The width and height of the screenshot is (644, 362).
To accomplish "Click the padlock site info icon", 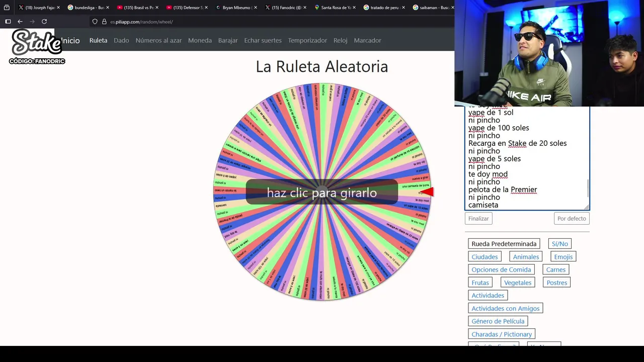I will tap(104, 22).
